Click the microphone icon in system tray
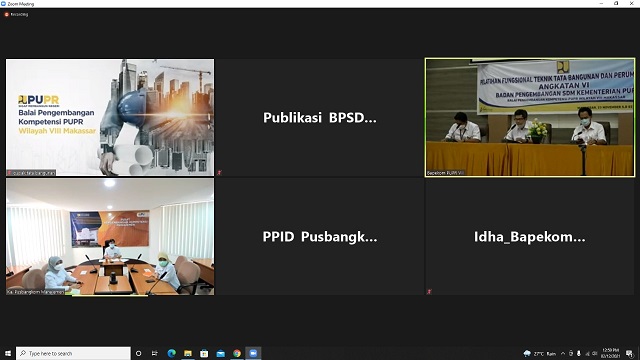Image resolution: width=640 pixels, height=360 pixels. [579, 353]
